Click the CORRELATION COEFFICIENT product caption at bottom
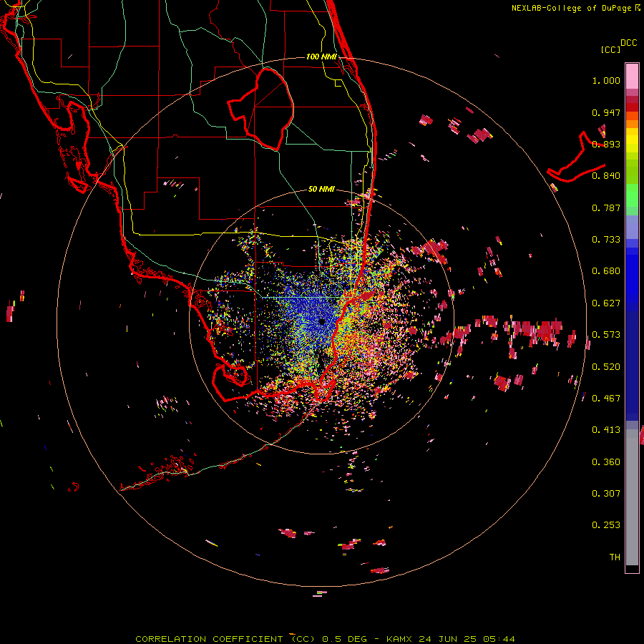This screenshot has height=644, width=644. click(x=325, y=639)
